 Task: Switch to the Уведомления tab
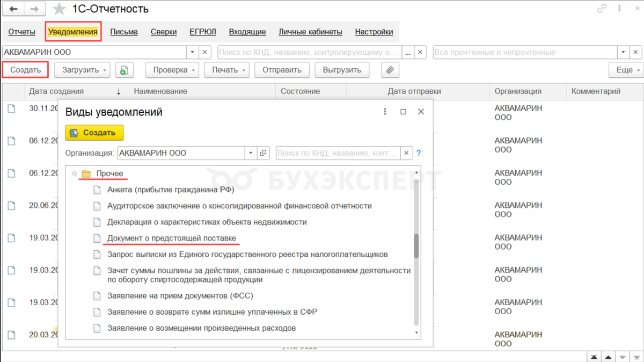[x=73, y=32]
